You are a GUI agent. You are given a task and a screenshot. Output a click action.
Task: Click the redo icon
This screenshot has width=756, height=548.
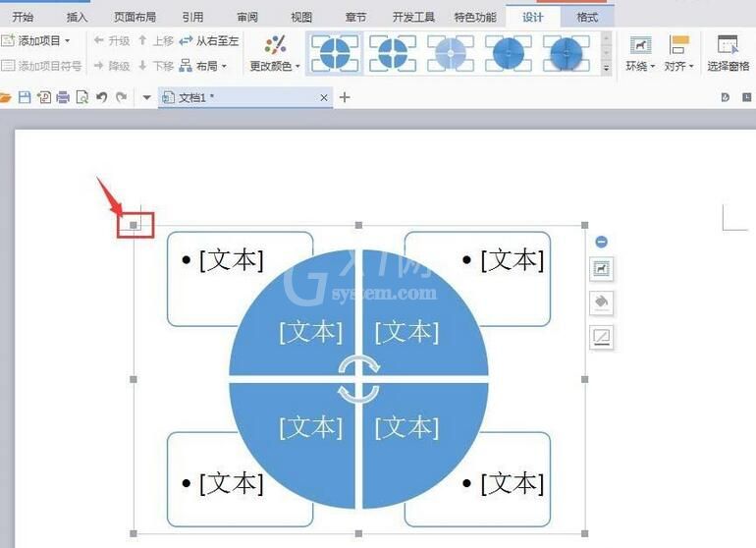click(x=121, y=98)
